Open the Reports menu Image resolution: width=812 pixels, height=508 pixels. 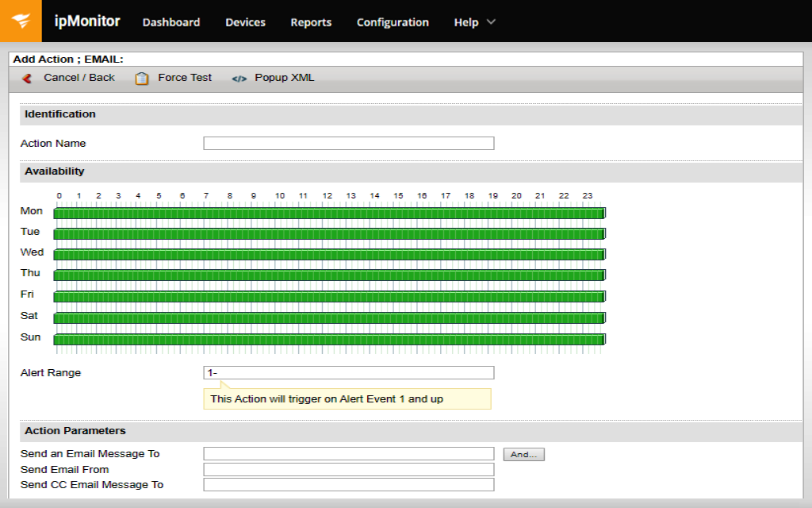311,22
